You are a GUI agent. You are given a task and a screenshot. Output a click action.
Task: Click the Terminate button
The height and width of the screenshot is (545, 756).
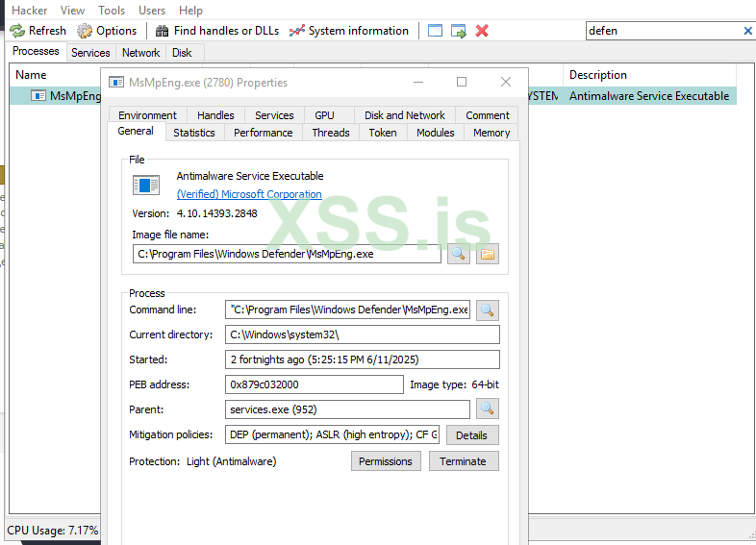point(464,461)
